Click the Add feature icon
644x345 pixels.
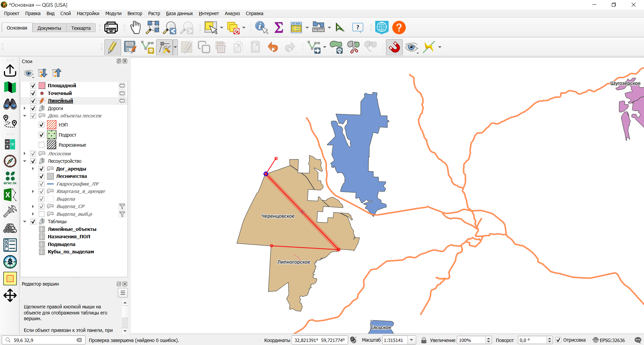(x=148, y=47)
